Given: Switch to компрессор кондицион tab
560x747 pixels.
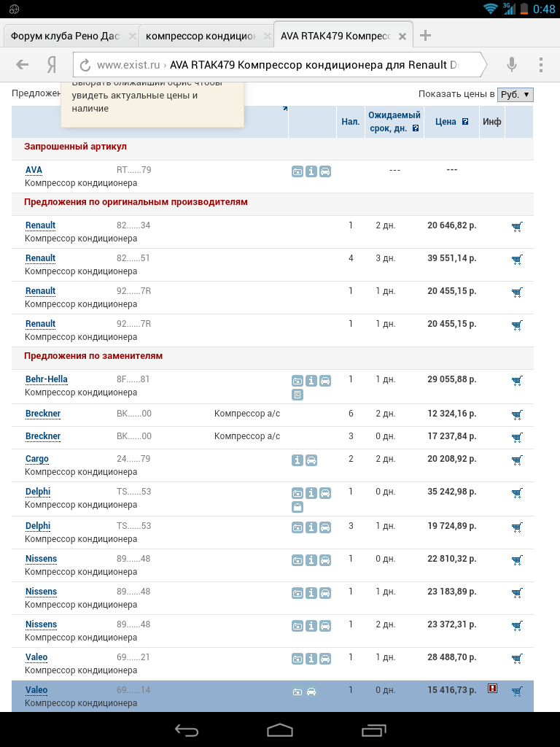Looking at the screenshot, I should (201, 36).
